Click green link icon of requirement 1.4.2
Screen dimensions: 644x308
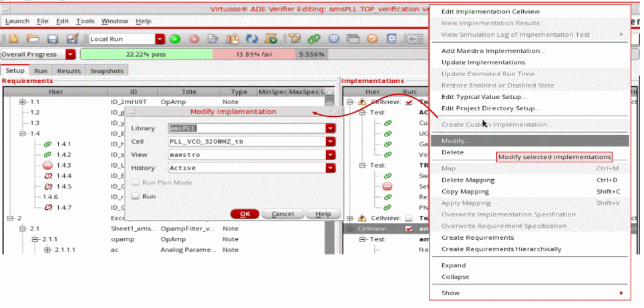[x=47, y=154]
